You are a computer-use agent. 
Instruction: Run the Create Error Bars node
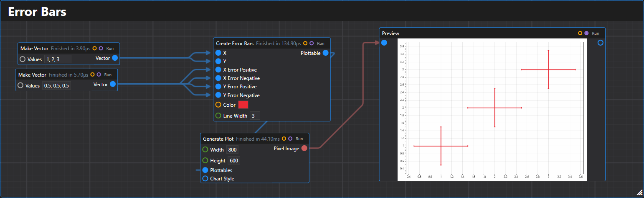click(321, 43)
